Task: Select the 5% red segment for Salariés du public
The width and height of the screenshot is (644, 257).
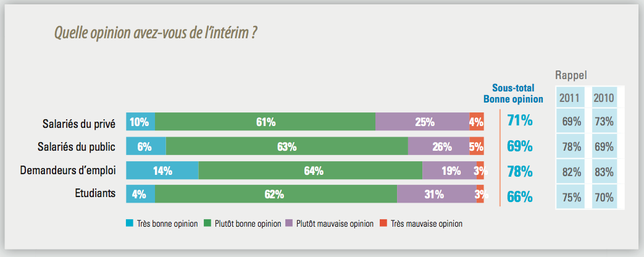Action: [x=477, y=146]
